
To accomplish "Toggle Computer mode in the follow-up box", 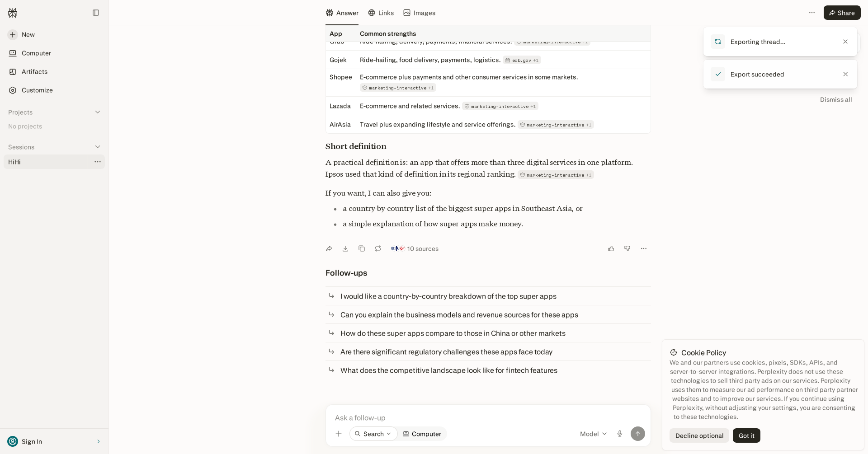I will coord(422,434).
